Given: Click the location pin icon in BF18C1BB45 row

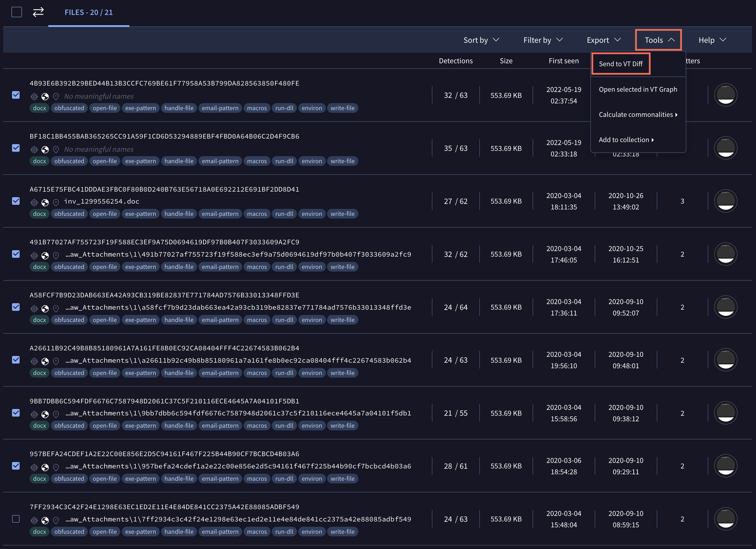Looking at the screenshot, I should coord(56,149).
